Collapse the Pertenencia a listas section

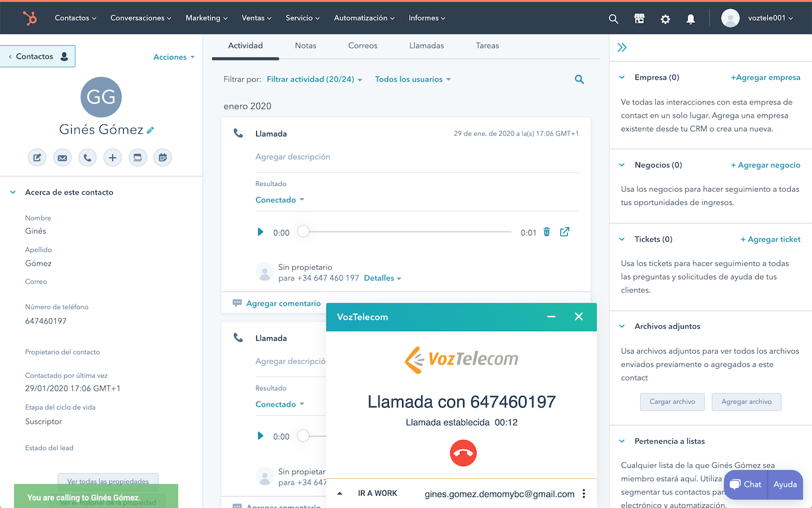[x=622, y=441]
